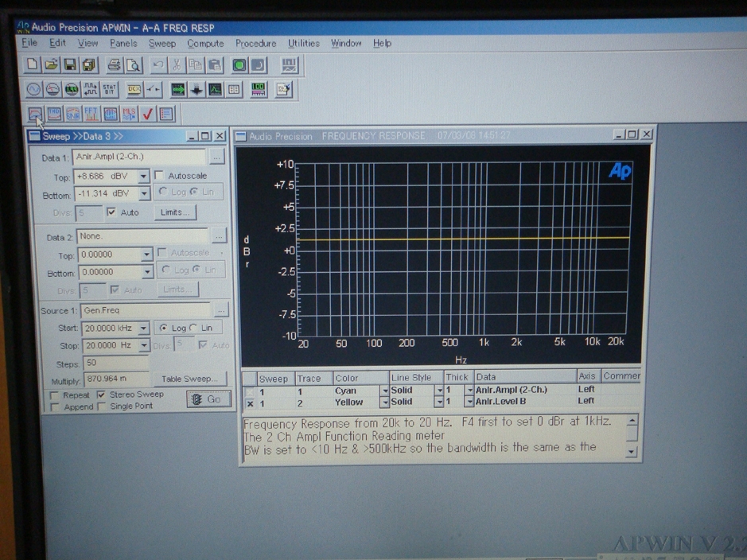Open the Switcher panel icon
Viewport: 747px width, 560px height.
tap(154, 89)
